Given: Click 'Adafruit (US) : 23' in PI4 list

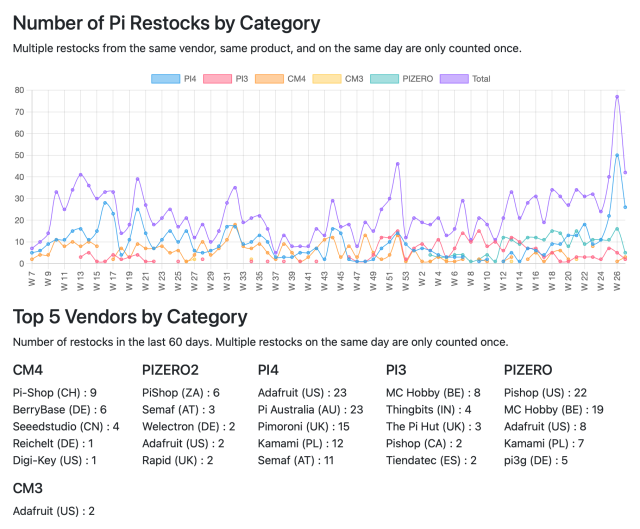Looking at the screenshot, I should pos(302,393).
